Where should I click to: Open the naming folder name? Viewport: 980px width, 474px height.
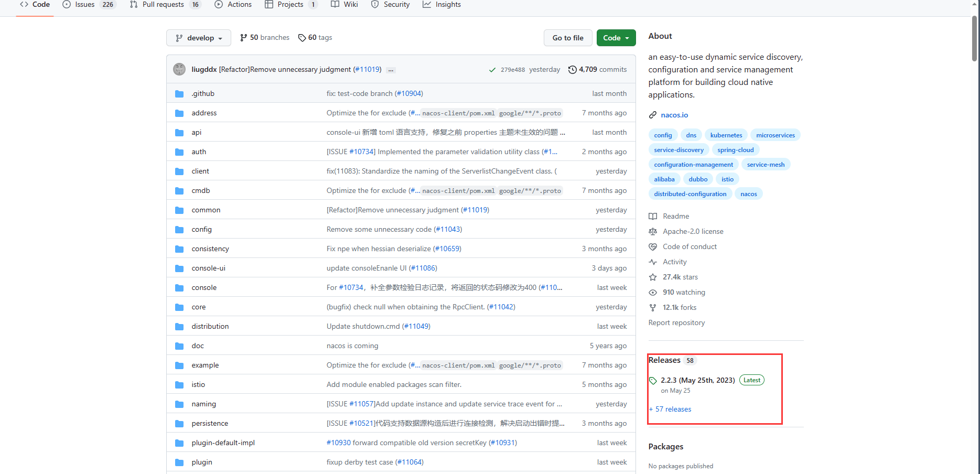click(x=204, y=404)
